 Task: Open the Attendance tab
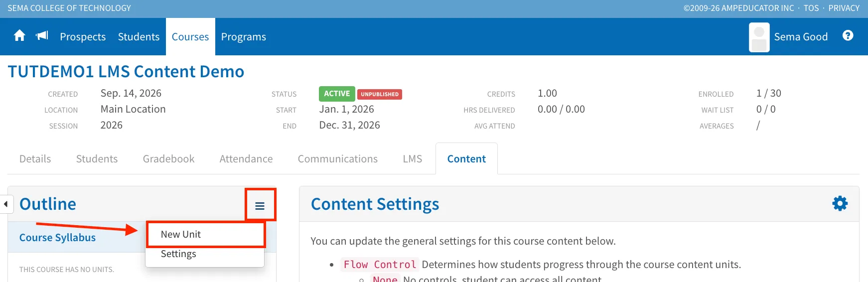pos(246,159)
